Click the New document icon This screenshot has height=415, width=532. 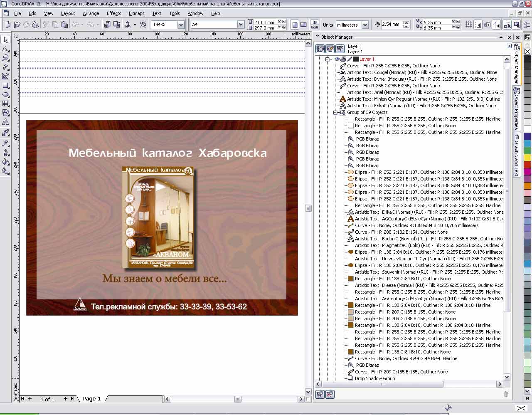tap(8, 25)
